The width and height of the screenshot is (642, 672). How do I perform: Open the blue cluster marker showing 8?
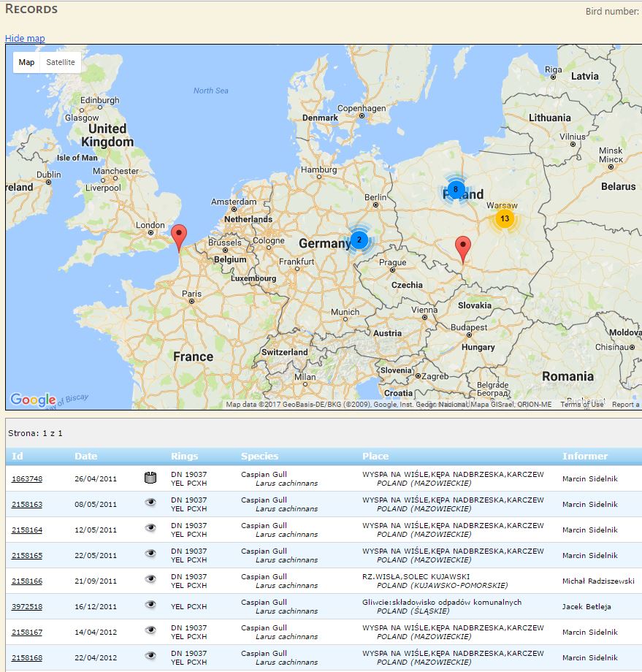(456, 190)
